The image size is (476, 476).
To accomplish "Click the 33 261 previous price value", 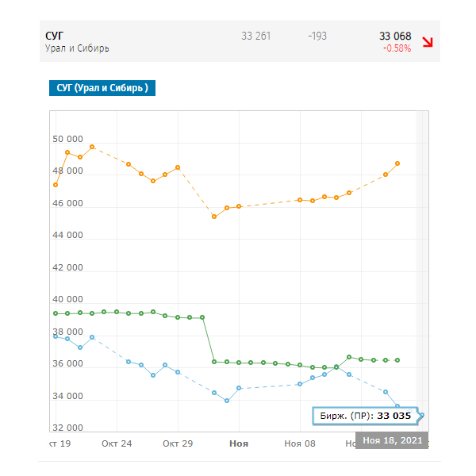I will 256,36.
